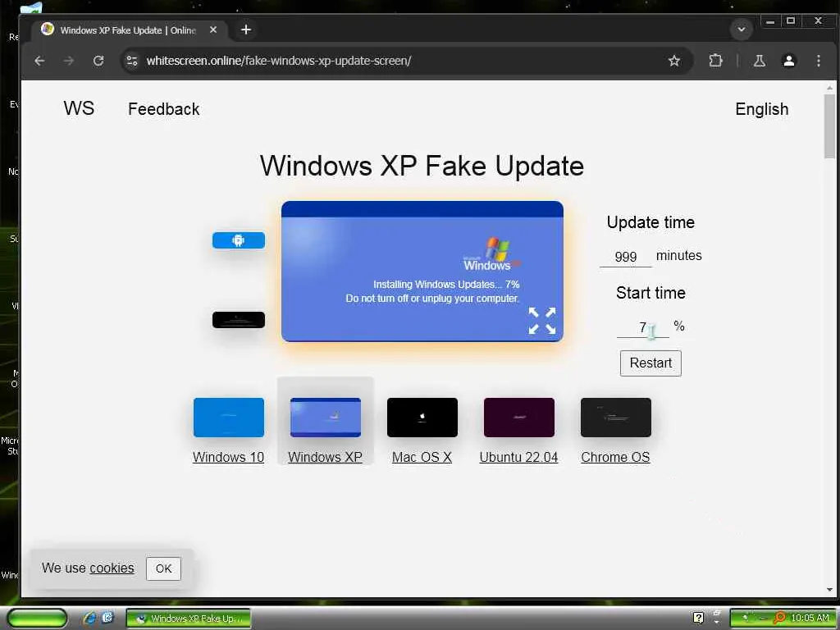This screenshot has height=630, width=840.
Task: Open the Windows 10 text link
Action: [x=229, y=457]
